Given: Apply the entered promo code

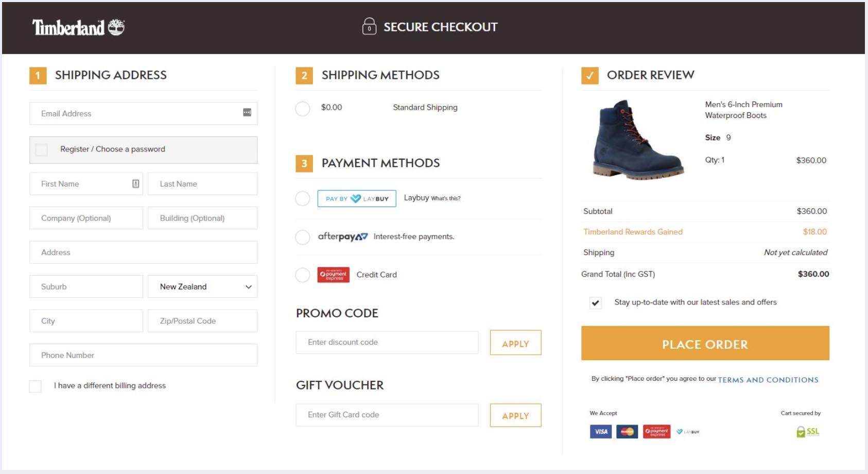Looking at the screenshot, I should pos(515,343).
